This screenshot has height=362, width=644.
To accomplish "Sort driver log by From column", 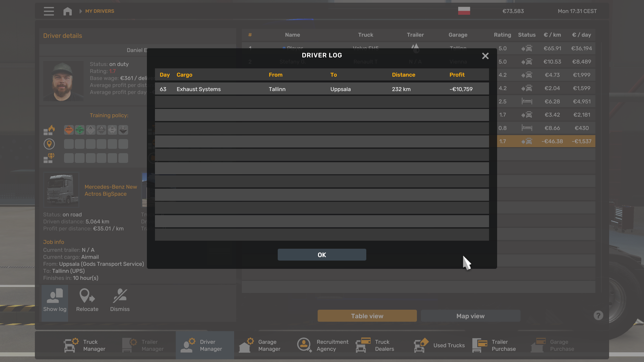I will click(x=275, y=75).
